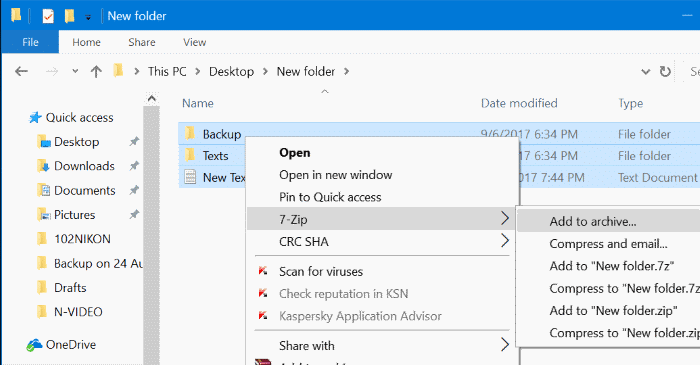Select Desktop in the address path
The height and width of the screenshot is (365, 700).
(231, 71)
